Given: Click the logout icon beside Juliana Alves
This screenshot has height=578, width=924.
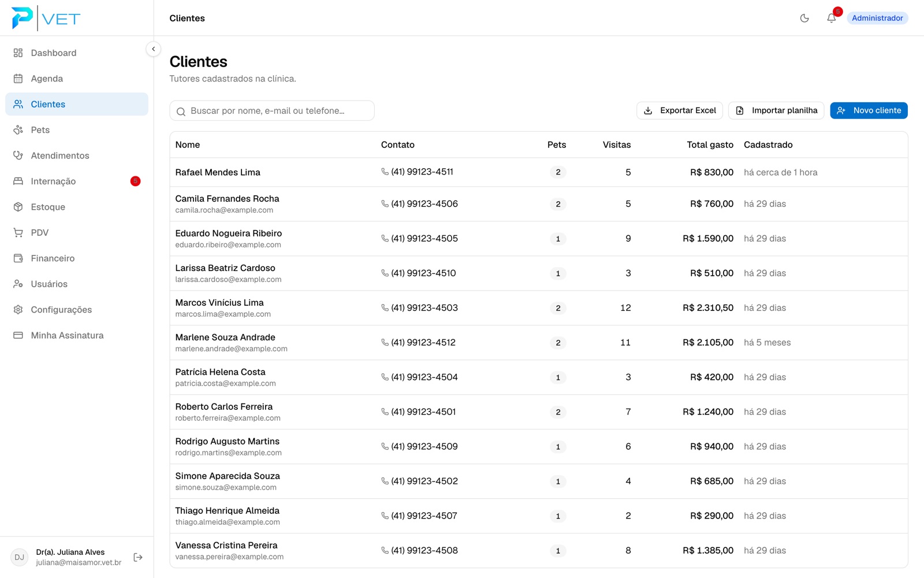Looking at the screenshot, I should (138, 557).
